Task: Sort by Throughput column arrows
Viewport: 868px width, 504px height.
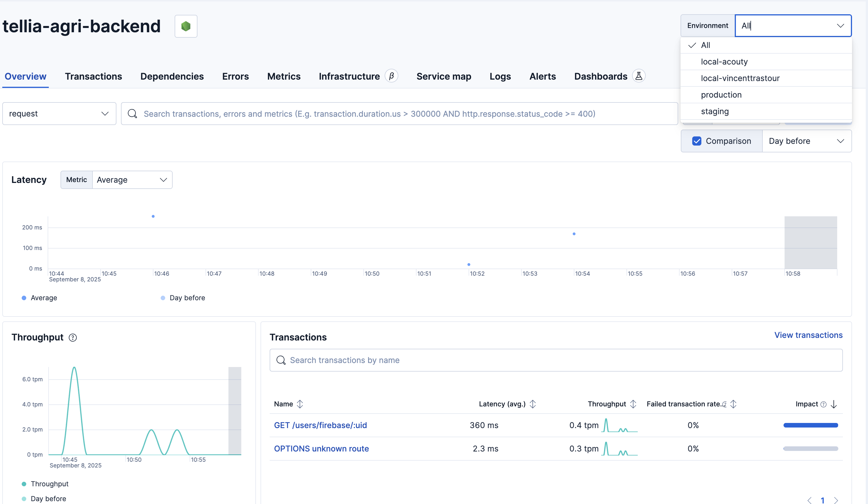Action: [x=633, y=404]
